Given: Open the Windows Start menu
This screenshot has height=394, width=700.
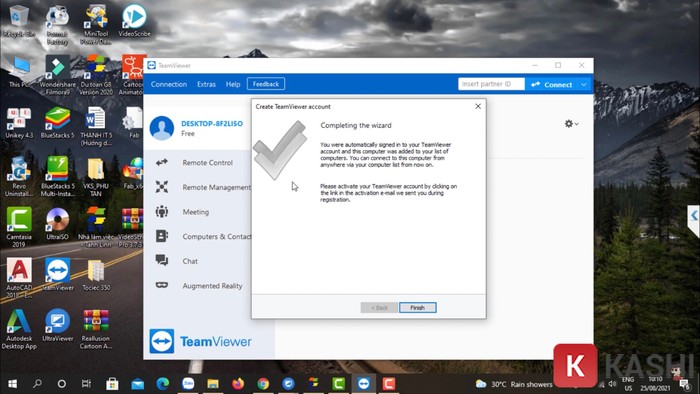Looking at the screenshot, I should tap(12, 384).
